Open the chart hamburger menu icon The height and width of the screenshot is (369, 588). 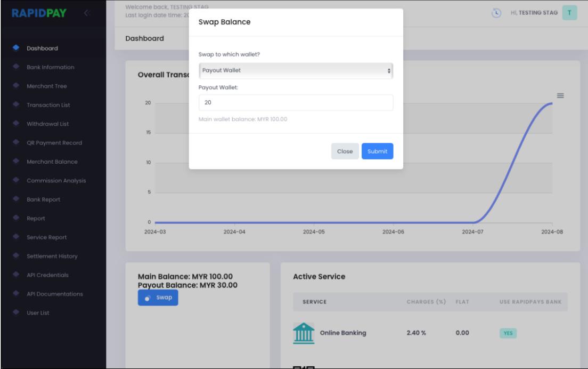(x=560, y=95)
